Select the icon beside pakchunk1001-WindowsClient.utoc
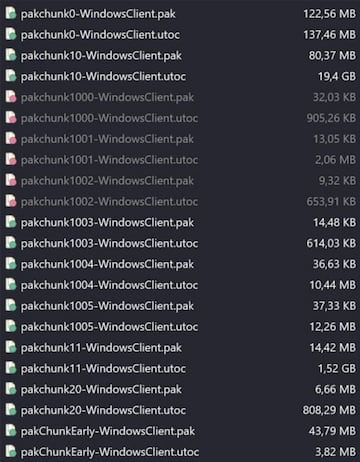 (x=11, y=160)
